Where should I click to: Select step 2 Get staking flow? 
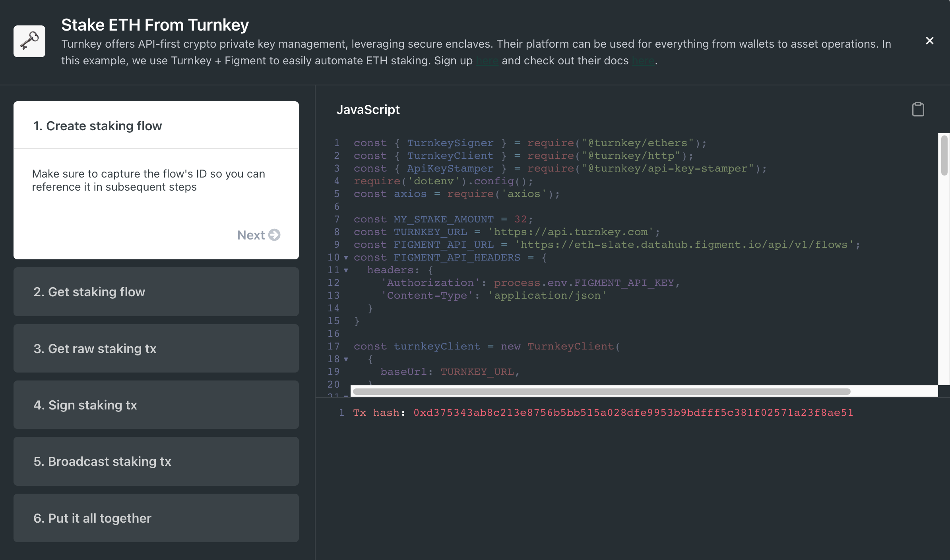[156, 292]
